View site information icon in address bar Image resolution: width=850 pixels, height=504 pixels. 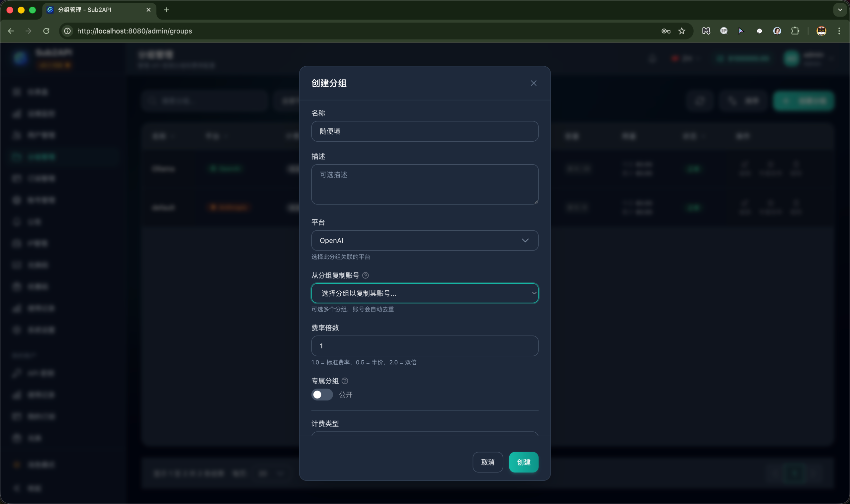point(68,31)
